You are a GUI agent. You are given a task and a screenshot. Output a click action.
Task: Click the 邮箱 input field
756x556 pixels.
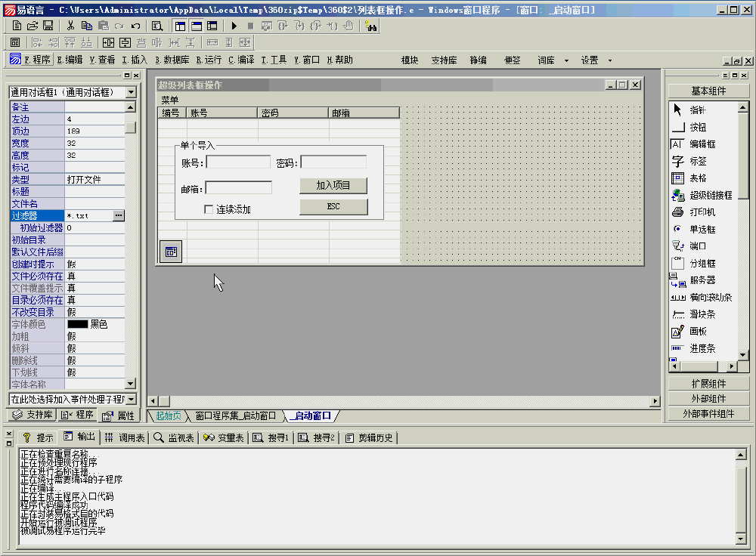[239, 188]
